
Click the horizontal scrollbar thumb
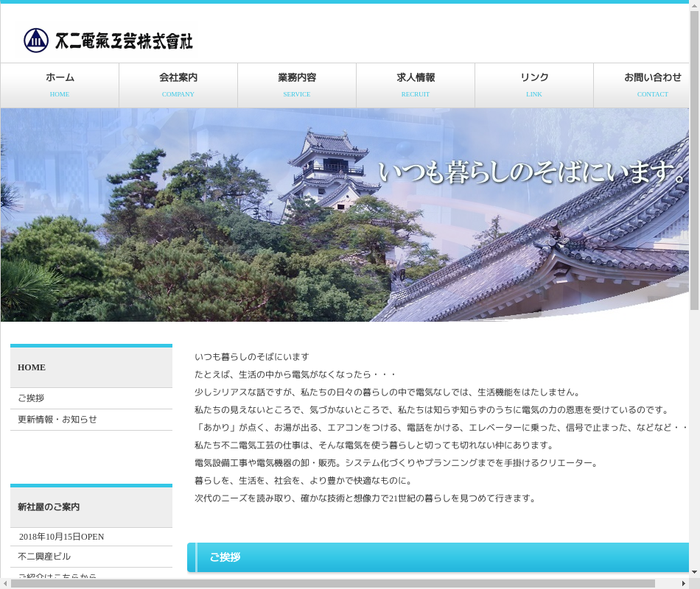332,583
